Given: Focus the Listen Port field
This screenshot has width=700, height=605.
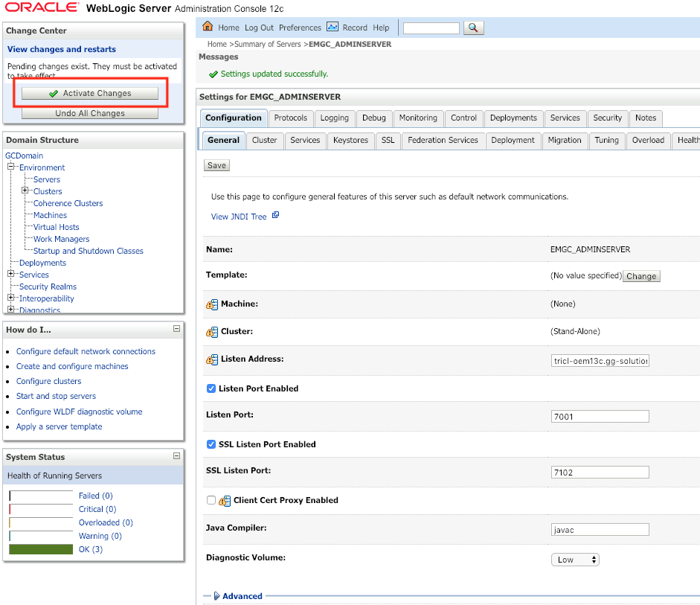Looking at the screenshot, I should (600, 417).
